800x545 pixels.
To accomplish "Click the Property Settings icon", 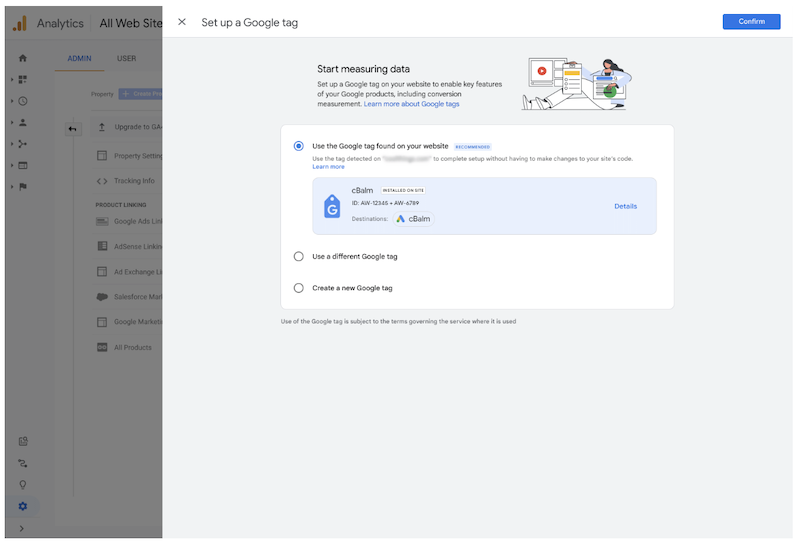I will click(102, 156).
